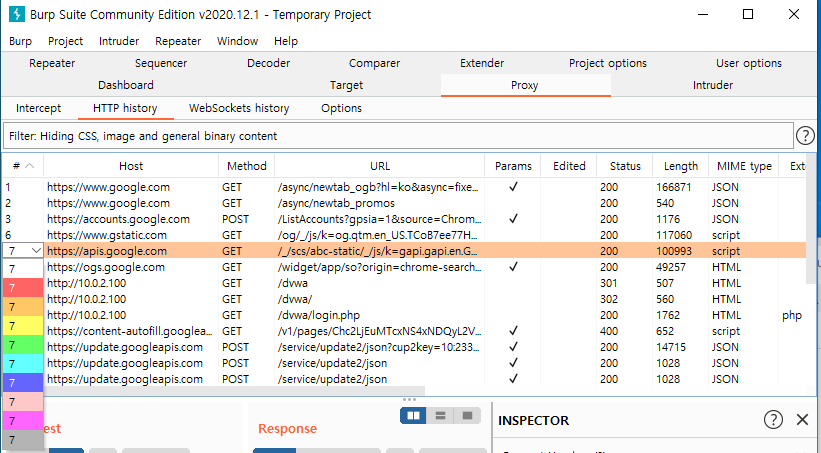Sort by the Method column header
The image size is (821, 453).
pyautogui.click(x=247, y=166)
